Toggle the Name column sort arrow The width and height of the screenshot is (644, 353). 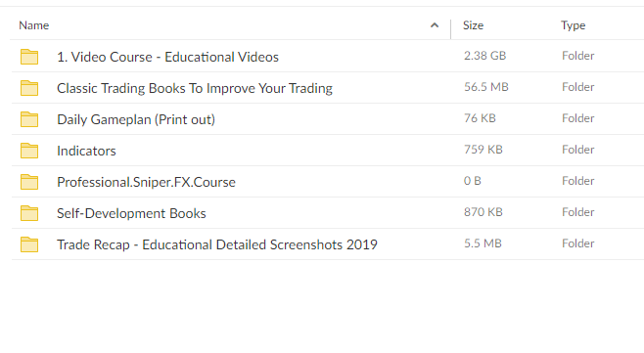click(x=435, y=25)
